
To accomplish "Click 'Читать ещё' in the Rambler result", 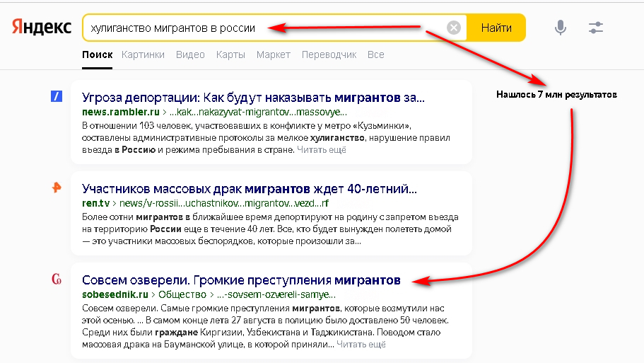I will (x=321, y=149).
